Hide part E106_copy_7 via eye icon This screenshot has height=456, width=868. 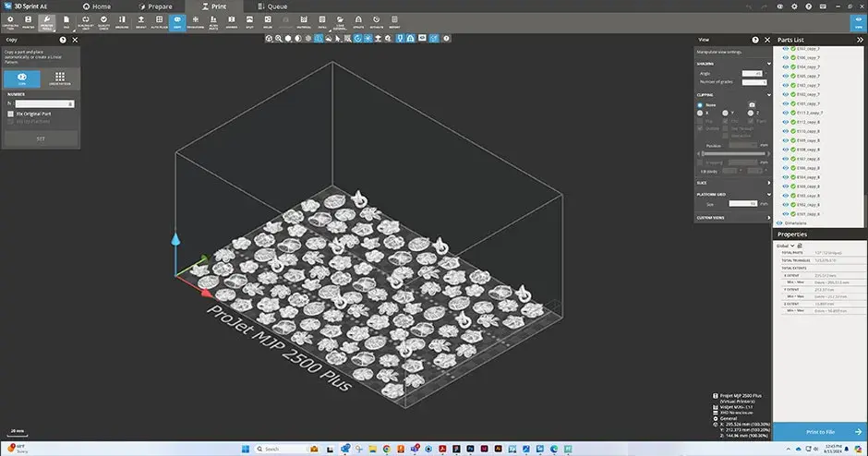pyautogui.click(x=786, y=57)
